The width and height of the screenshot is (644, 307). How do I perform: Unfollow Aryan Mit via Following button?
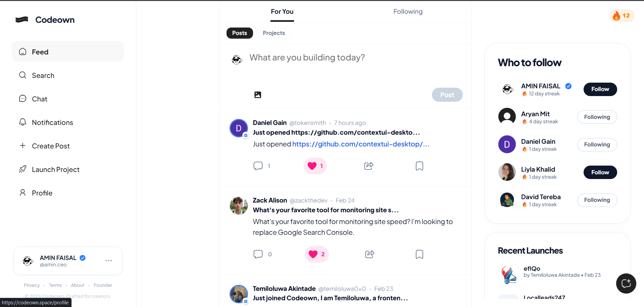[x=597, y=117]
